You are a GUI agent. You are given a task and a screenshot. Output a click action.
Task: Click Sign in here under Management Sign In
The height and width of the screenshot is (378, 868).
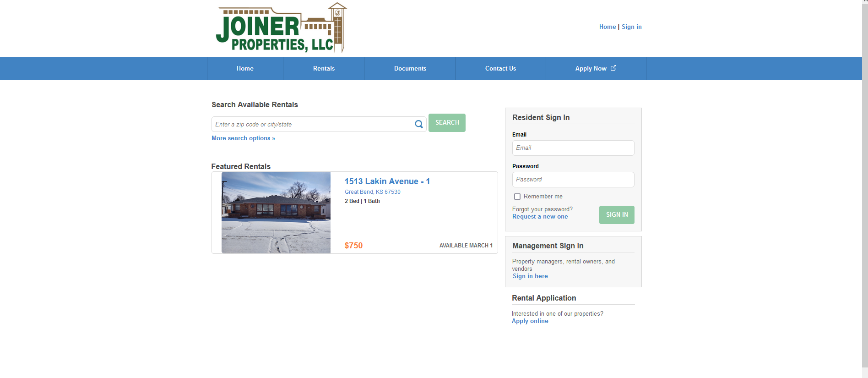click(x=530, y=276)
